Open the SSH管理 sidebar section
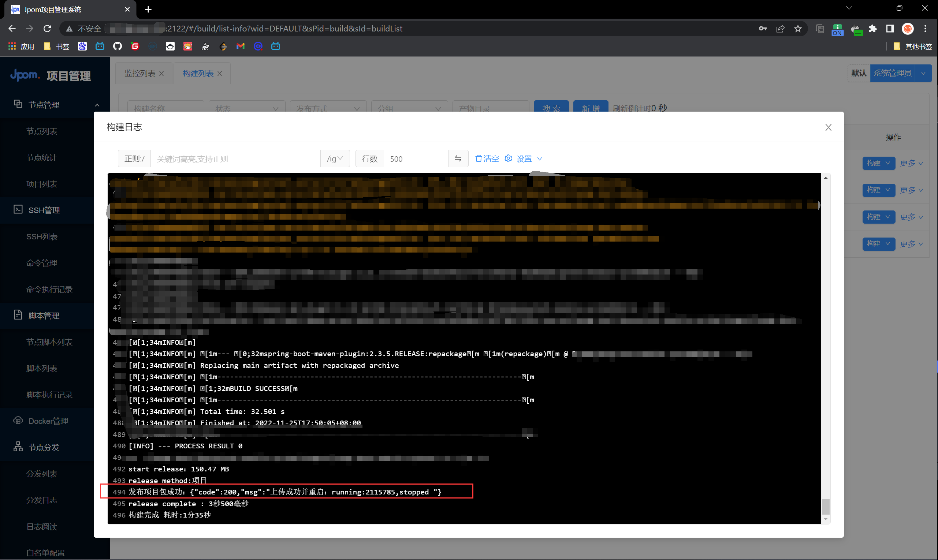 [x=44, y=210]
